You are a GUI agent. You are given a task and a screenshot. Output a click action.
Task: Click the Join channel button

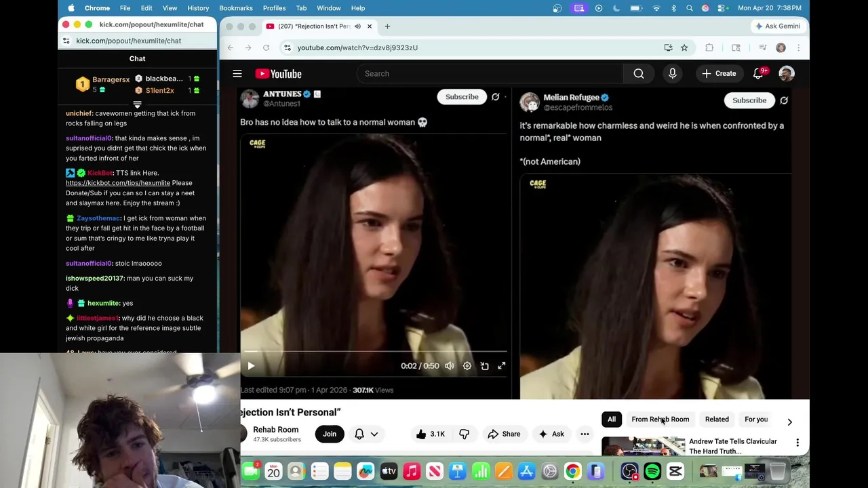point(330,434)
